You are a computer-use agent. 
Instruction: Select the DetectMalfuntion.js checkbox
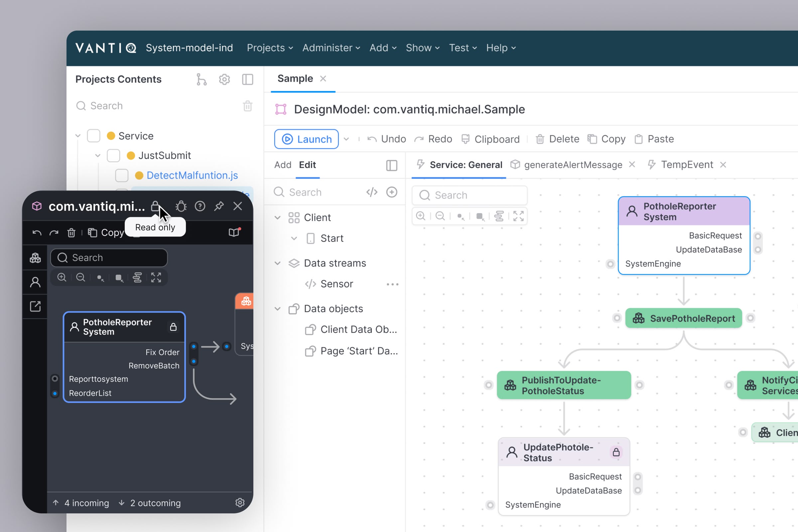pyautogui.click(x=122, y=176)
